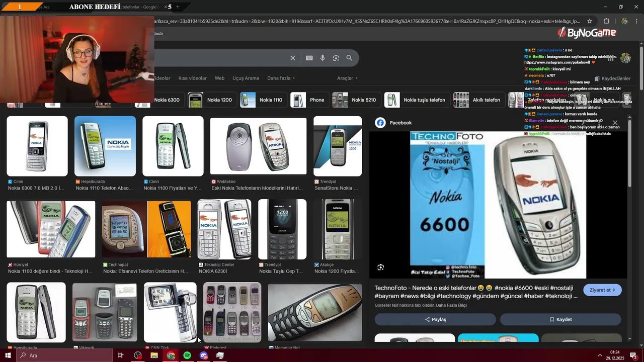The width and height of the screenshot is (644, 362).
Task: Submit search with magnifier icon
Action: pos(349,58)
